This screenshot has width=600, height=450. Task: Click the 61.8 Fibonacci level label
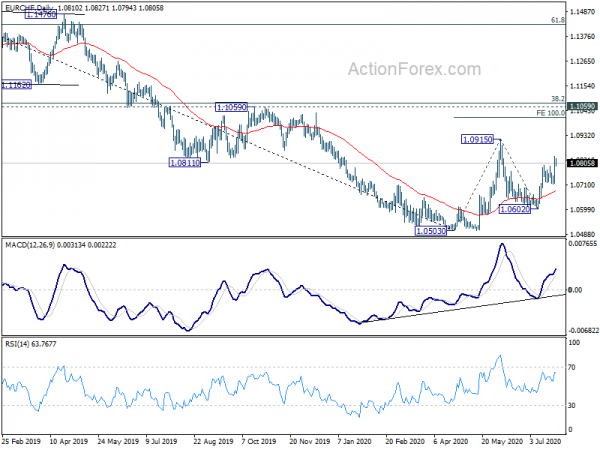point(558,20)
